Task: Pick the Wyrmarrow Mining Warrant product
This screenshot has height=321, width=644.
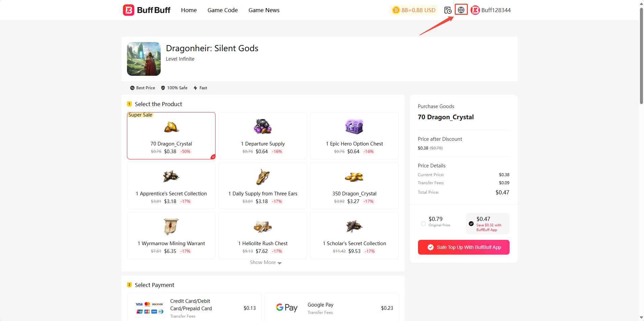Action: tap(171, 235)
